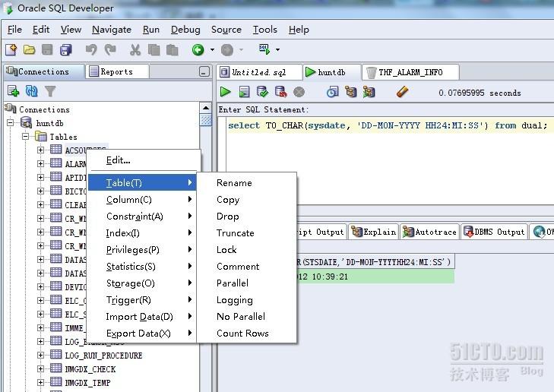Undo with the undo arrow icon
Screen dimensions: 554x392
click(x=91, y=50)
